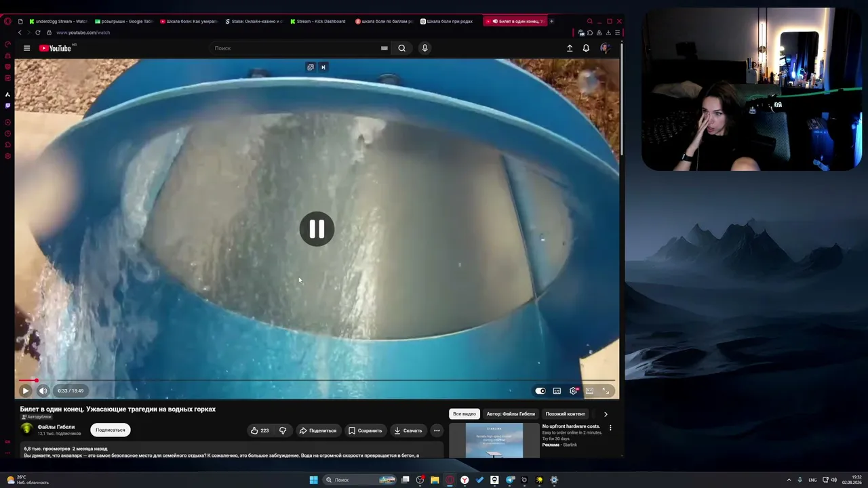Open the channel avatar of Файлы Гибели
The height and width of the screenshot is (488, 868).
[27, 429]
